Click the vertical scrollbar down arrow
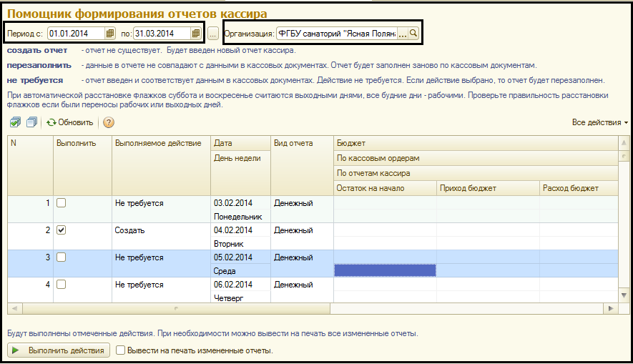The height and width of the screenshot is (364, 633). pos(624,295)
